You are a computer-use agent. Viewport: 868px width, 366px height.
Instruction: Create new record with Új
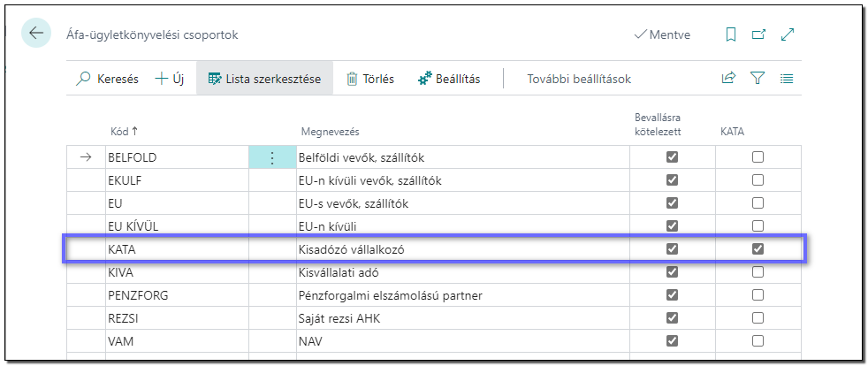pos(169,79)
